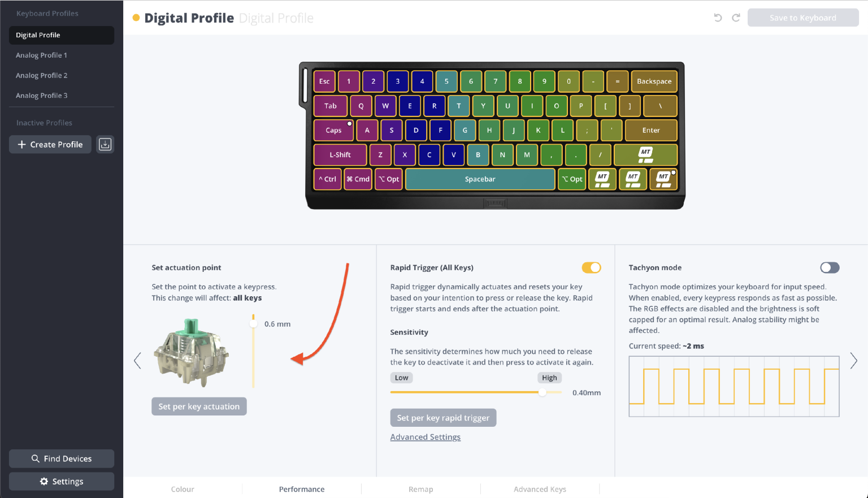Screen dimensions: 868x498
Task: Select the left Opt key
Action: (389, 179)
